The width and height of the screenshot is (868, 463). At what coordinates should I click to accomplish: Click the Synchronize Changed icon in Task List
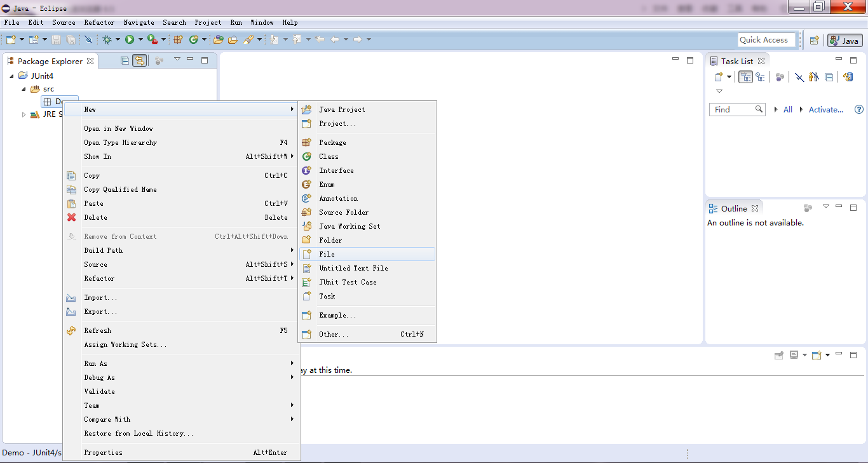pyautogui.click(x=848, y=77)
